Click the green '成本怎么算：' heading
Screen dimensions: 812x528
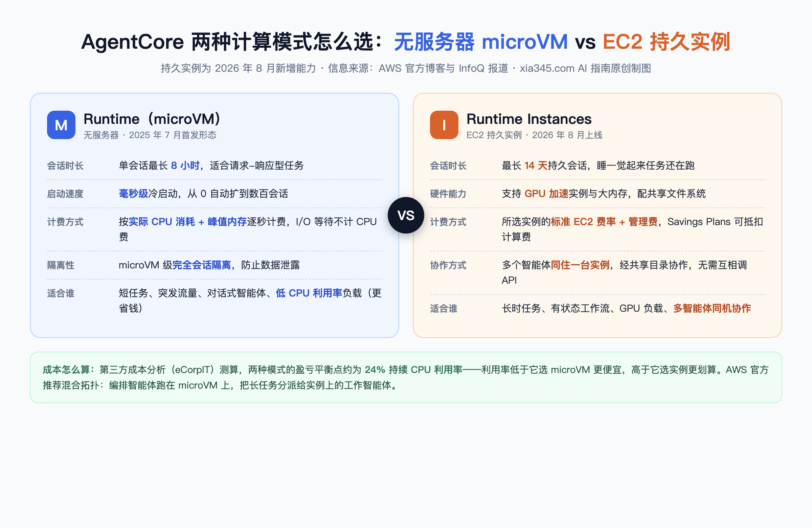(x=69, y=370)
